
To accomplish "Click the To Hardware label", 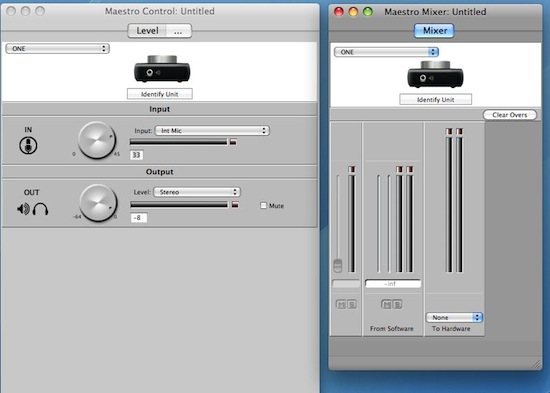I will click(451, 328).
